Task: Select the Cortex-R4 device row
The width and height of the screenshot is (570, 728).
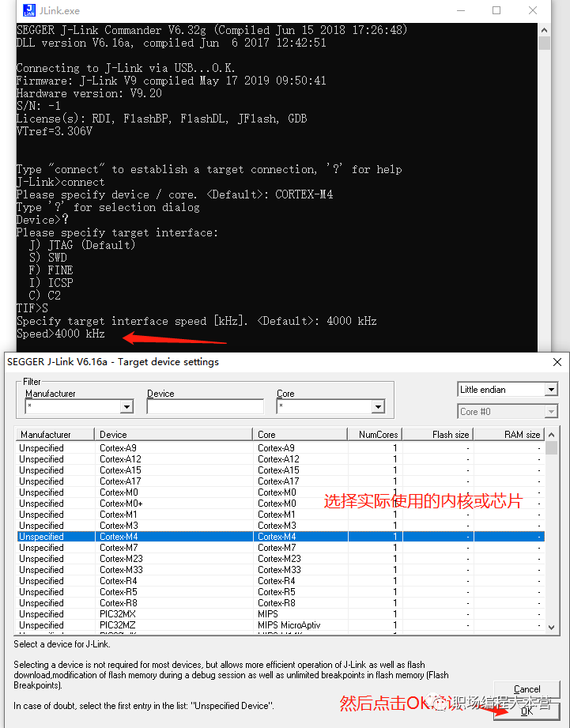Action: pos(281,581)
